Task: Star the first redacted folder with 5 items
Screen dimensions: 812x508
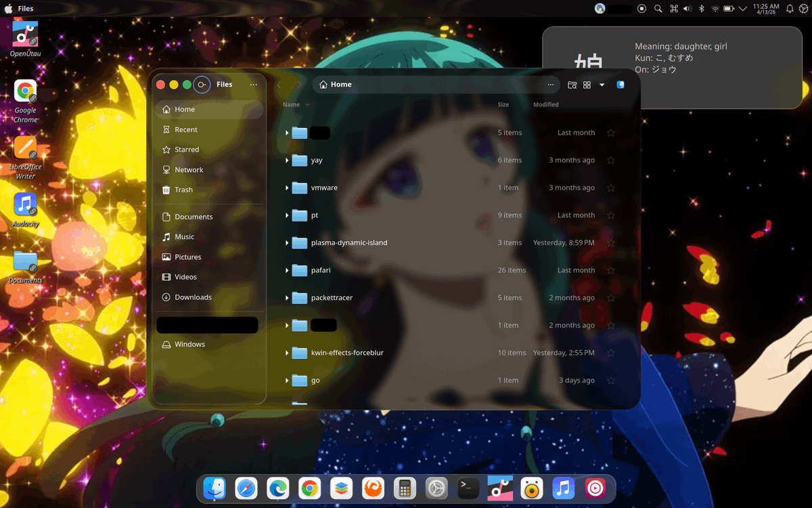Action: [x=611, y=133]
